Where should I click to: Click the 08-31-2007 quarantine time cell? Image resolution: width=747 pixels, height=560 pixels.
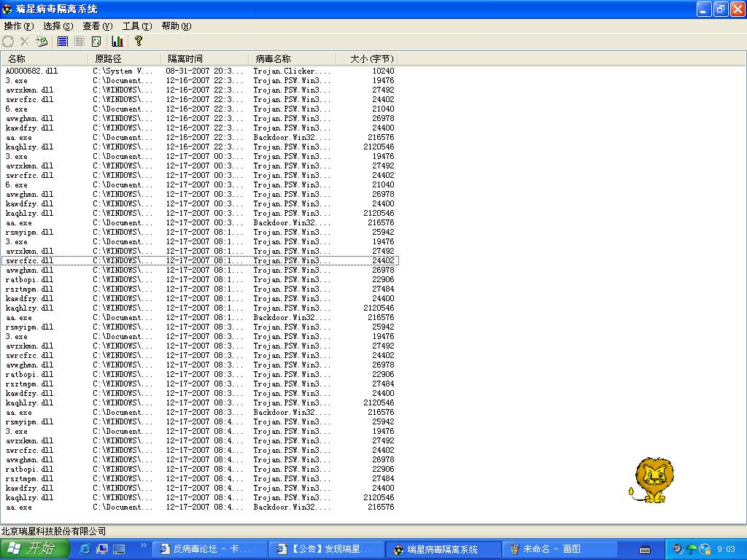(204, 71)
